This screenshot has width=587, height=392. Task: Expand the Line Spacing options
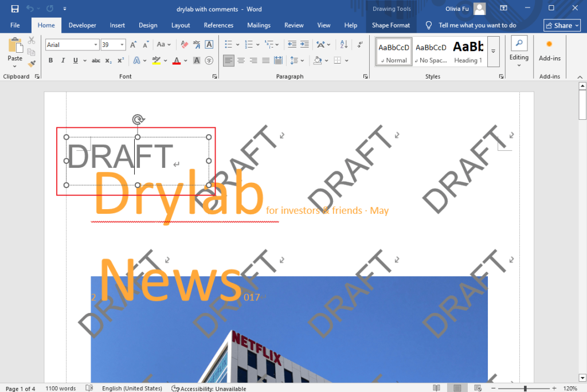coord(303,61)
